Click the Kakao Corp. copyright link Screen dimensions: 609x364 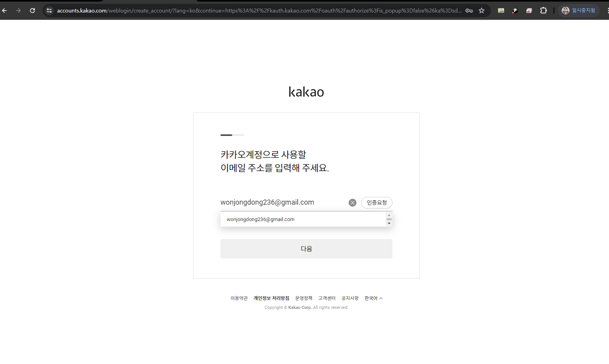300,307
